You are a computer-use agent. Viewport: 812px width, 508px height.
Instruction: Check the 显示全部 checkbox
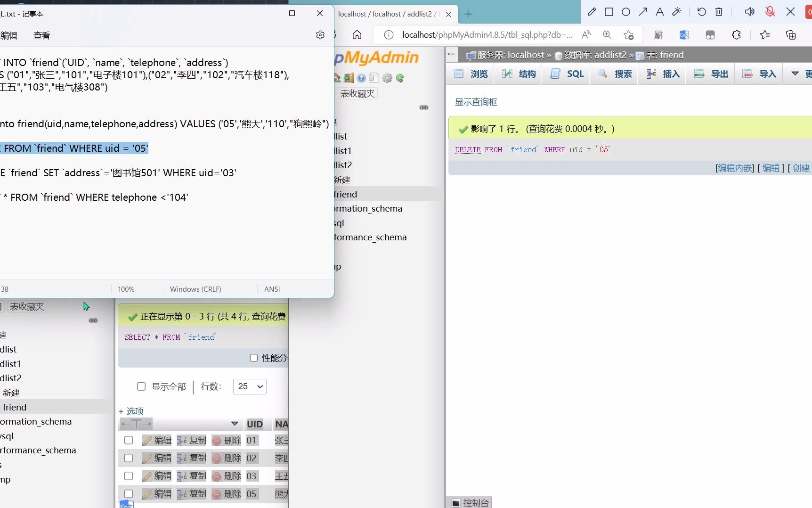click(141, 386)
